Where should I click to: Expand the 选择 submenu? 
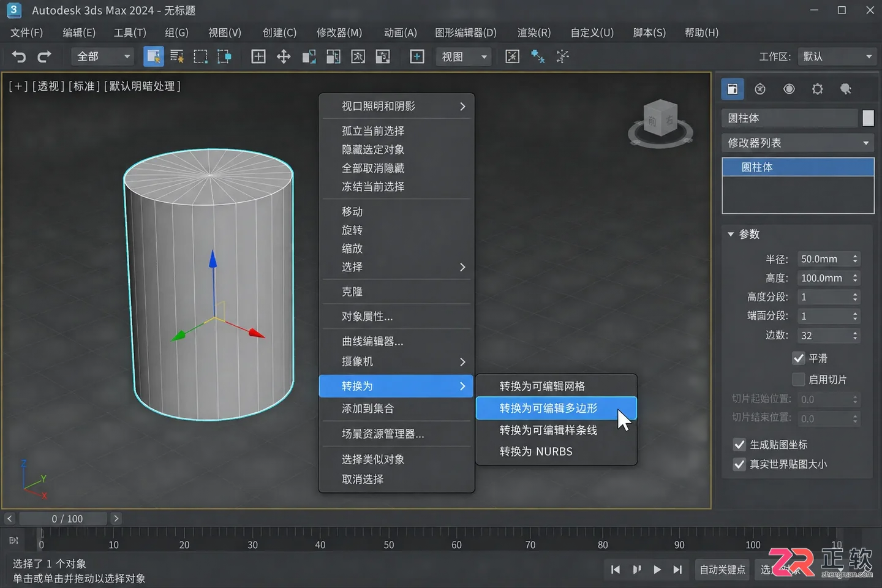pyautogui.click(x=396, y=267)
